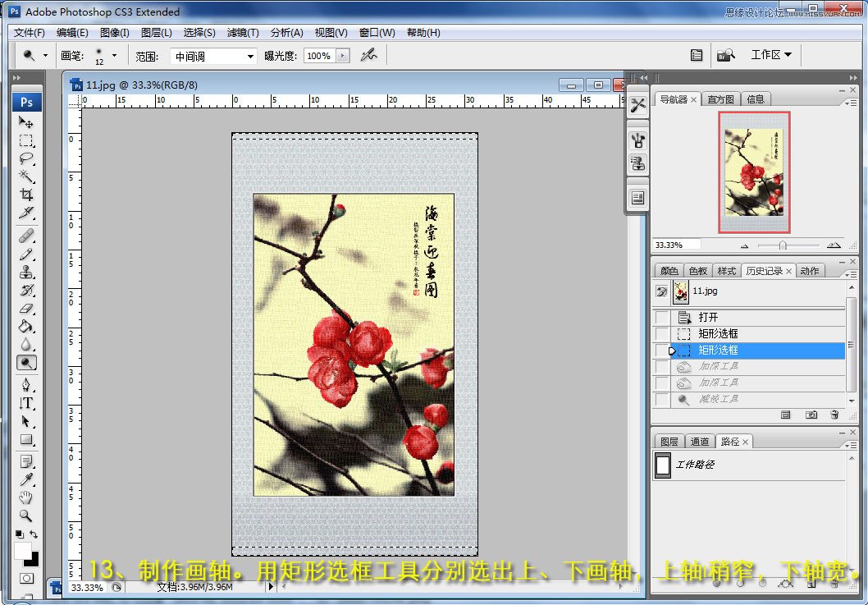The height and width of the screenshot is (605, 868).
Task: Toggle history brush source for 减淡工具 state
Action: pos(662,399)
